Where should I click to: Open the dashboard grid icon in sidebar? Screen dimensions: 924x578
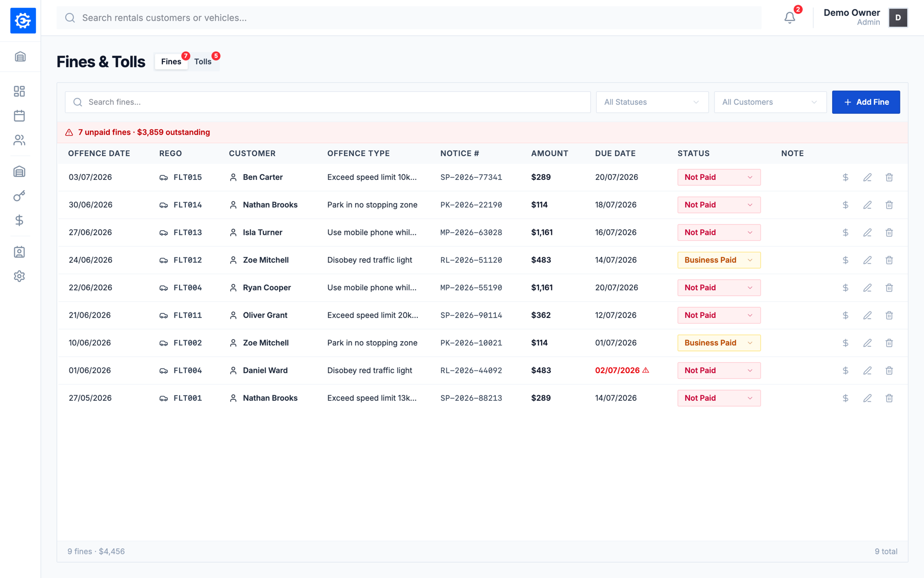click(x=20, y=91)
